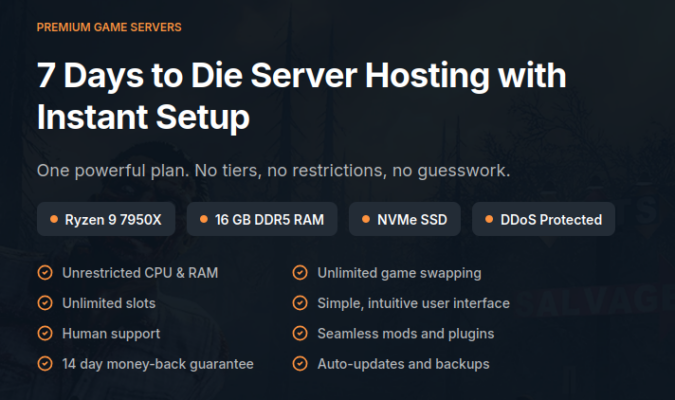675x400 pixels.
Task: Click orange dot in NVMe SSD badge
Action: (x=366, y=219)
